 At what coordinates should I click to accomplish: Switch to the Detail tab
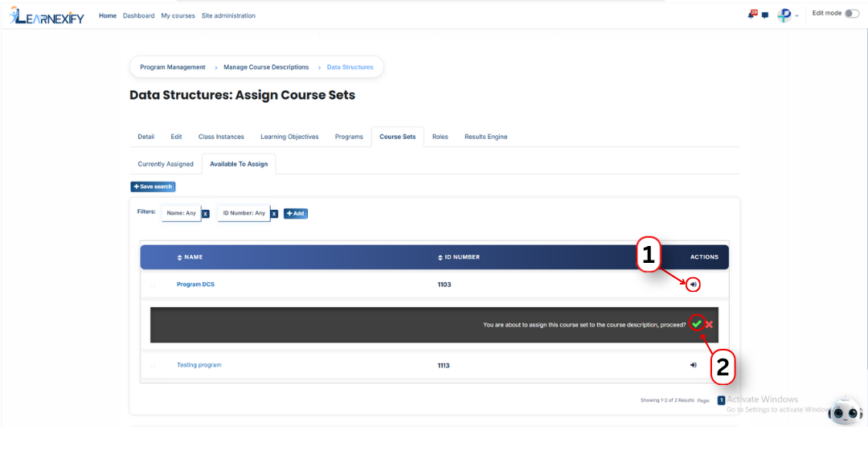tap(146, 137)
